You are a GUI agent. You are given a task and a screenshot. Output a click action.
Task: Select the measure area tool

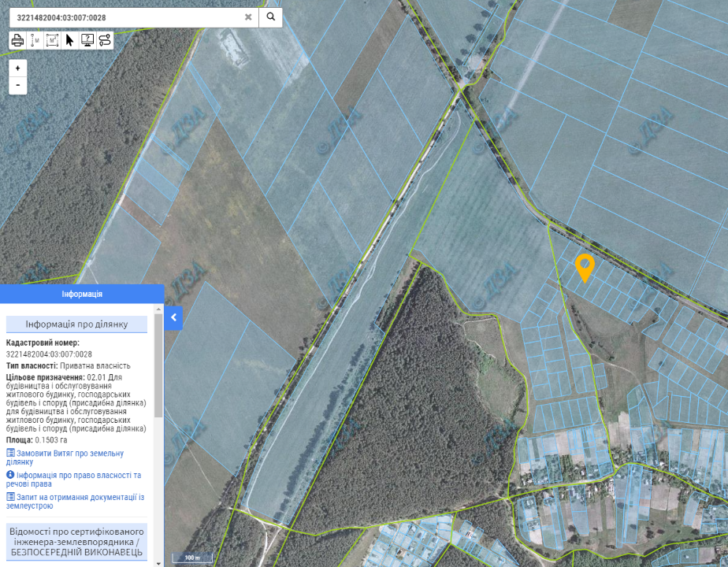(53, 40)
